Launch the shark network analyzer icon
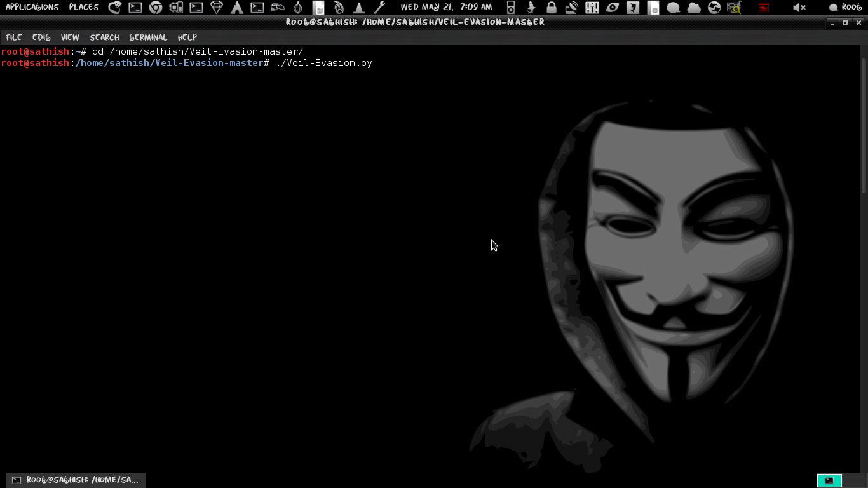 tap(531, 8)
